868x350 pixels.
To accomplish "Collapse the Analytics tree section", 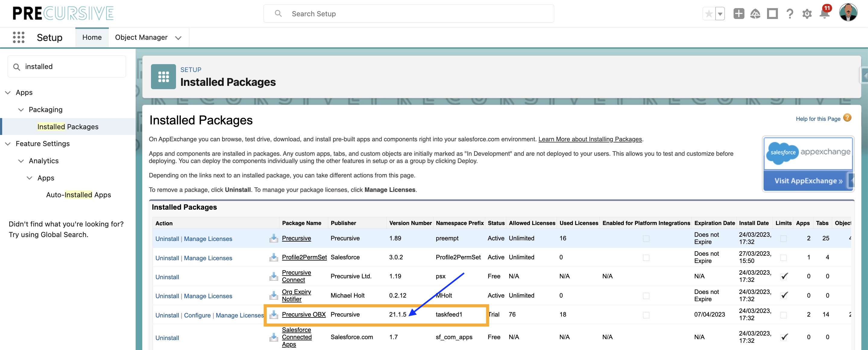I will (x=21, y=161).
